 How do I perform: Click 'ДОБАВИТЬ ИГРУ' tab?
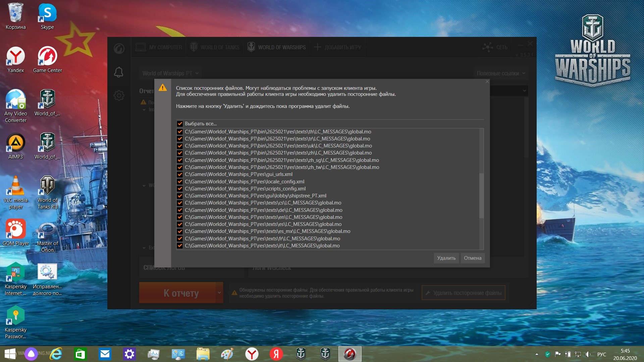coord(338,47)
